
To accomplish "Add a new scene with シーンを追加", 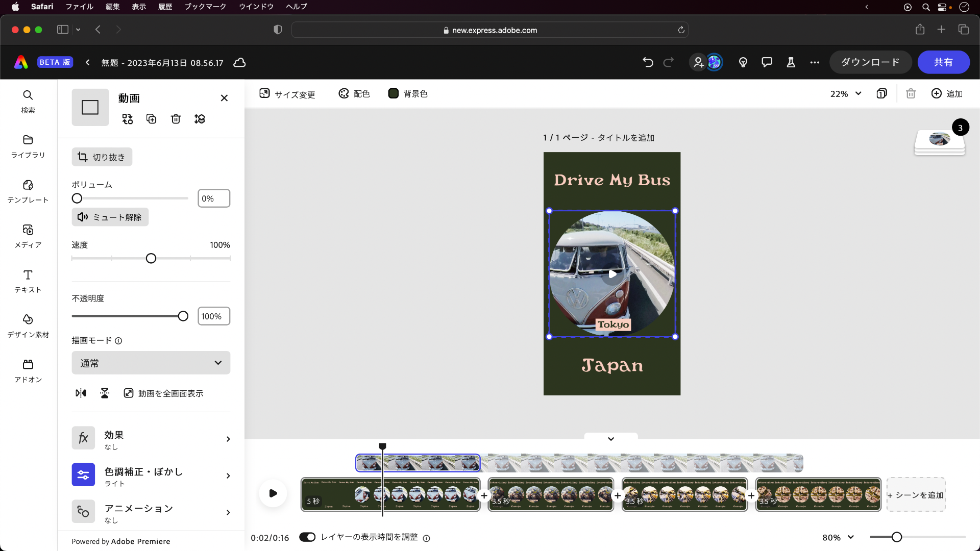I will [916, 494].
